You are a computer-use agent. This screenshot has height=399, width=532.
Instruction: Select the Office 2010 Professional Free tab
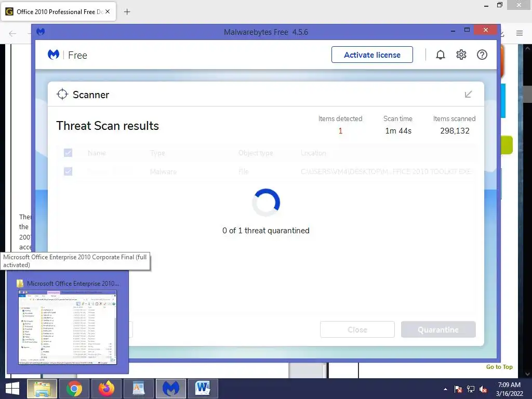click(x=58, y=11)
